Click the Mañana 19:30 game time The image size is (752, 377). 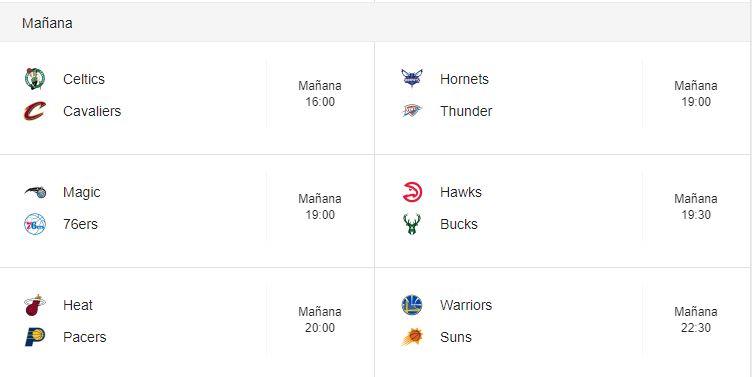pos(696,207)
